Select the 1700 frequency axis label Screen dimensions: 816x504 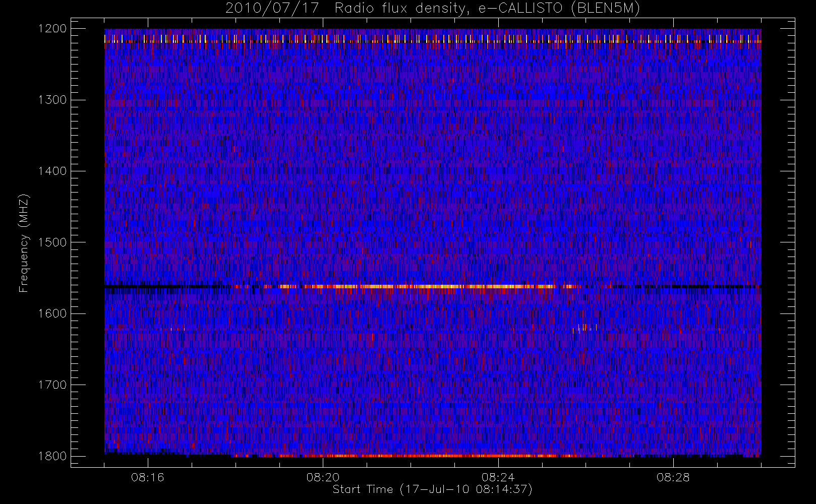[x=52, y=385]
